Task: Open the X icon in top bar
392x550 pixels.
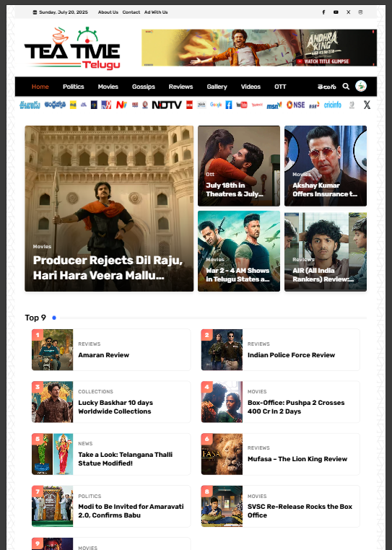Action: [348, 12]
